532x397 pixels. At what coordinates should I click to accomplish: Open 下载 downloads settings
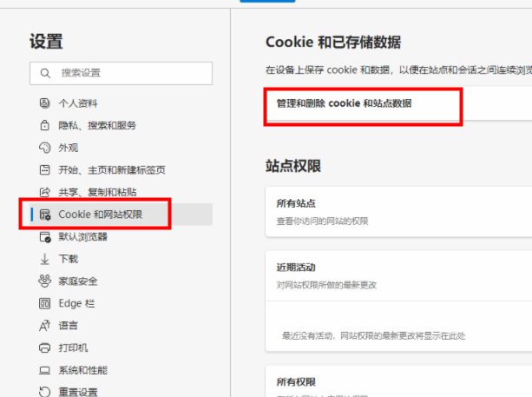coord(69,259)
